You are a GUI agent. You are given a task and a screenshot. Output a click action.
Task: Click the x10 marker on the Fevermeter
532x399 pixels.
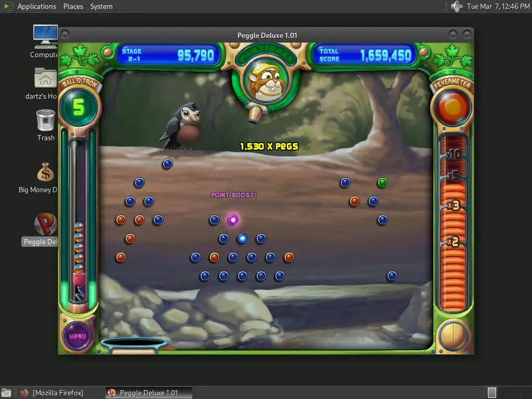point(453,154)
